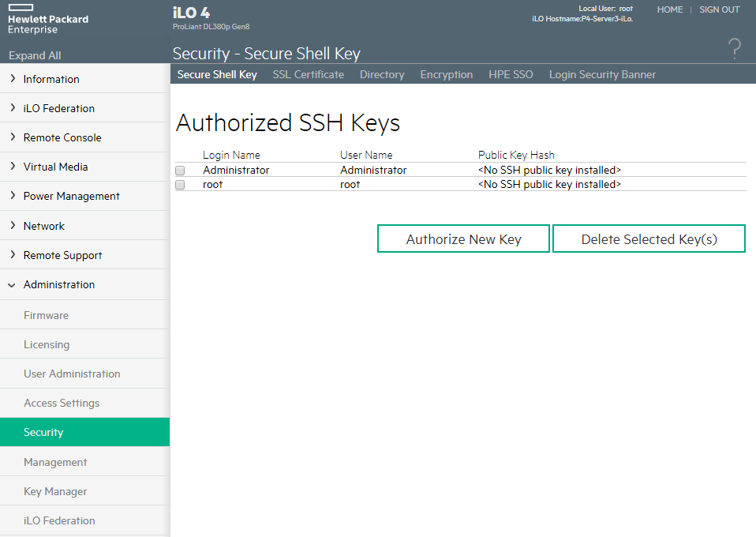The height and width of the screenshot is (537, 756).
Task: Expand the Power Management chevron
Action: tap(13, 195)
